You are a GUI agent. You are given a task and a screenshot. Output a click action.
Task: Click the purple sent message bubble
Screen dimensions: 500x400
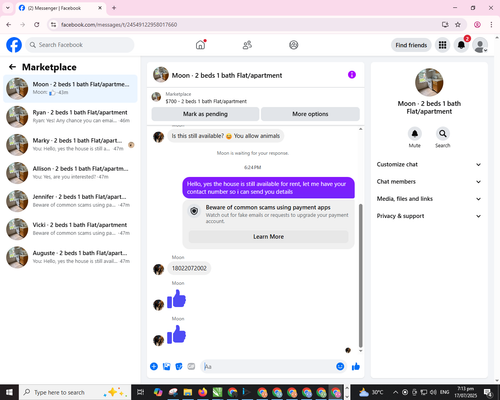point(268,188)
